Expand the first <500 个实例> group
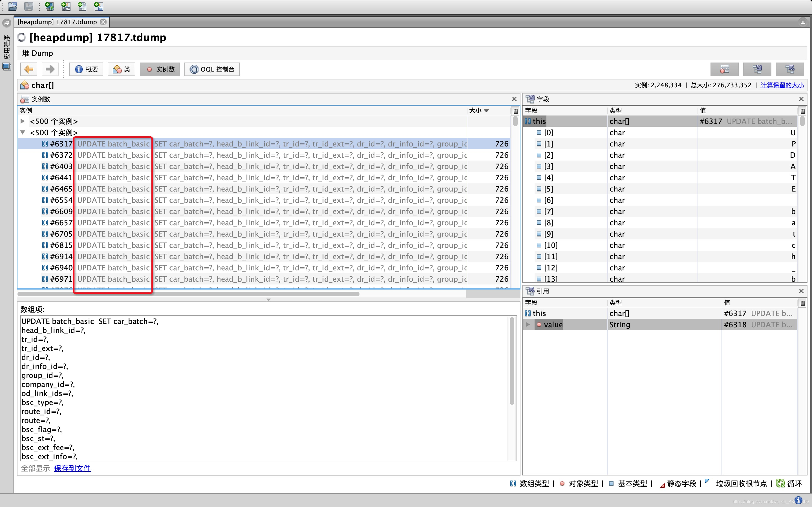This screenshot has width=812, height=507. click(x=23, y=121)
